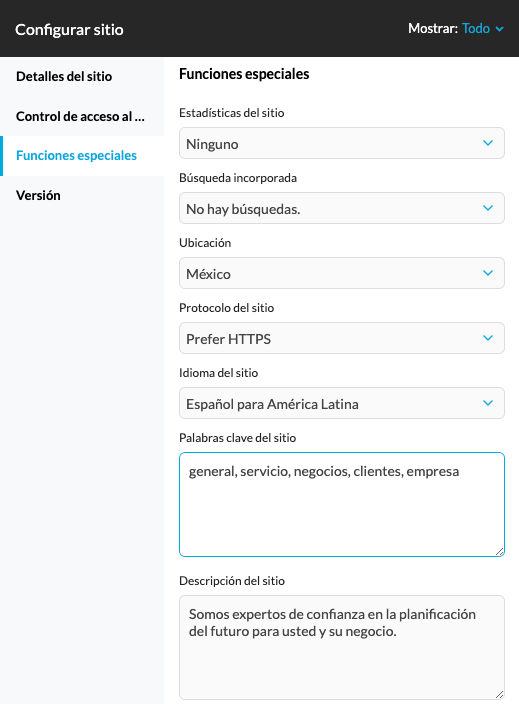Open the 'No hay búsquedas.' dropdown
519x704 pixels.
[x=342, y=208]
